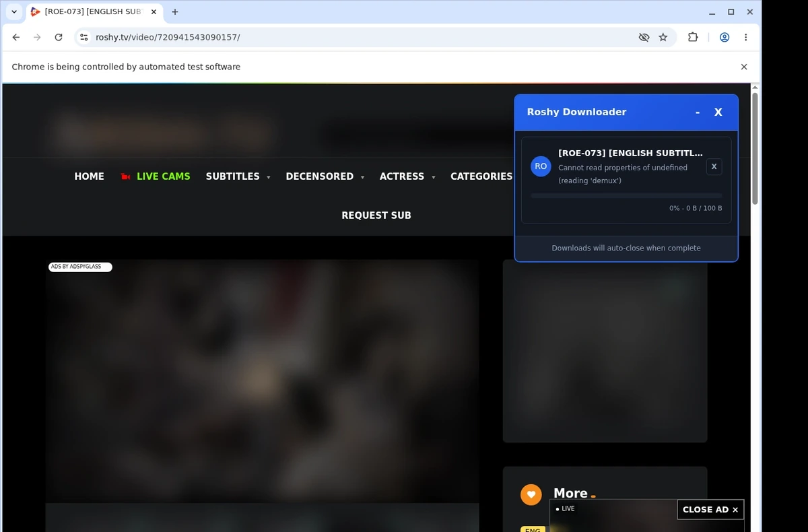Open a new tab with plus button
Screen dimensions: 808x532
tap(175, 12)
